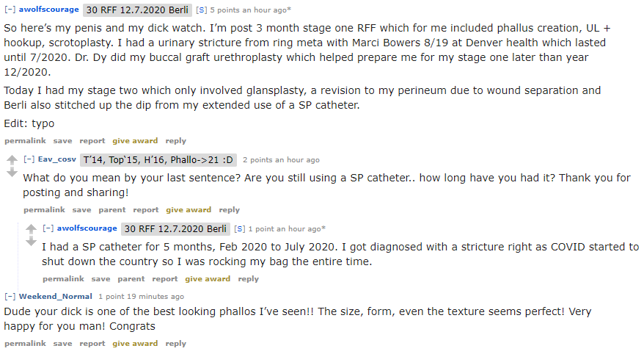The height and width of the screenshot is (354, 644).
Task: Downvote awolfscourage's reply about SP catheter
Action: coord(31,242)
